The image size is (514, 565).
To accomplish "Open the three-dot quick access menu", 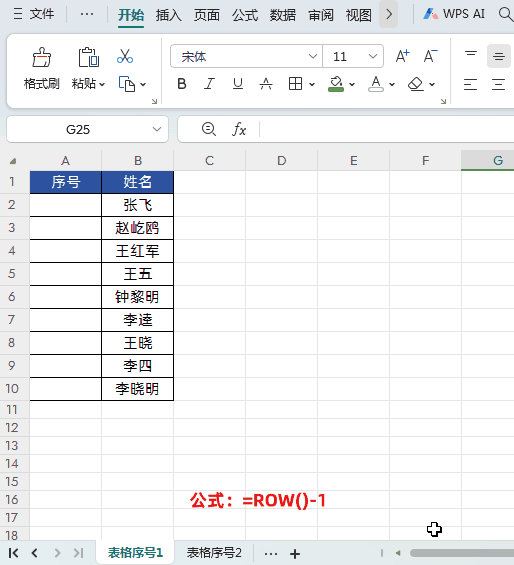I will [87, 14].
